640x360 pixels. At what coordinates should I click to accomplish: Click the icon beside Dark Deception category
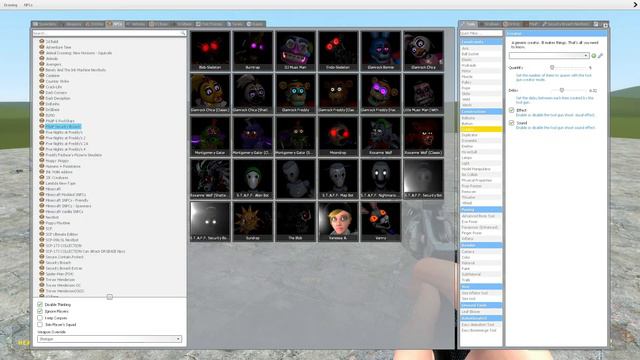pyautogui.click(x=42, y=98)
